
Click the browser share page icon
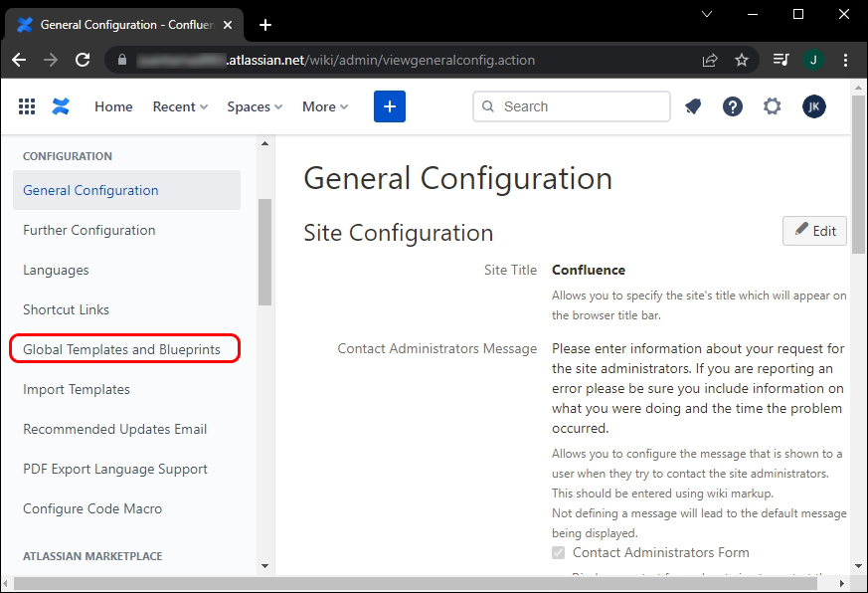(710, 60)
